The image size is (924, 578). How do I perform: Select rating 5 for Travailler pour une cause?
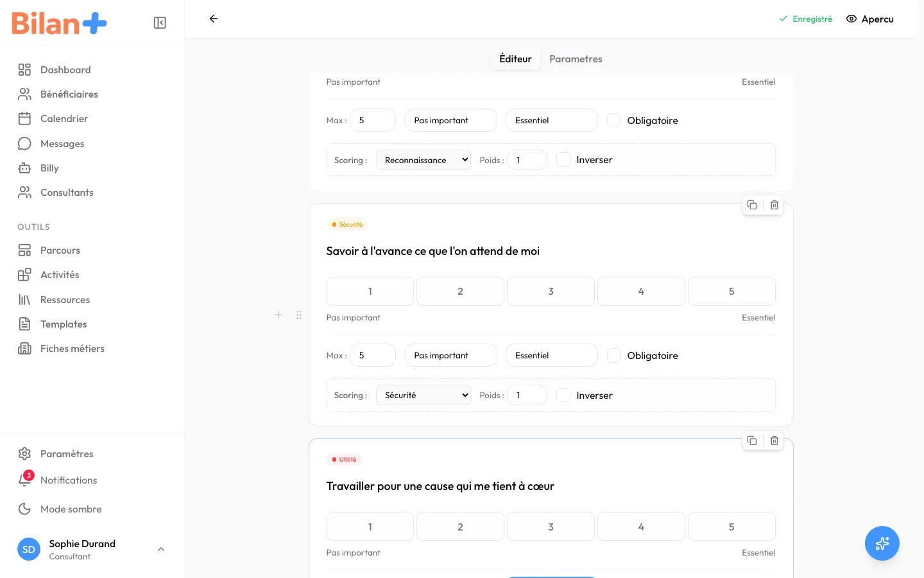pyautogui.click(x=732, y=527)
